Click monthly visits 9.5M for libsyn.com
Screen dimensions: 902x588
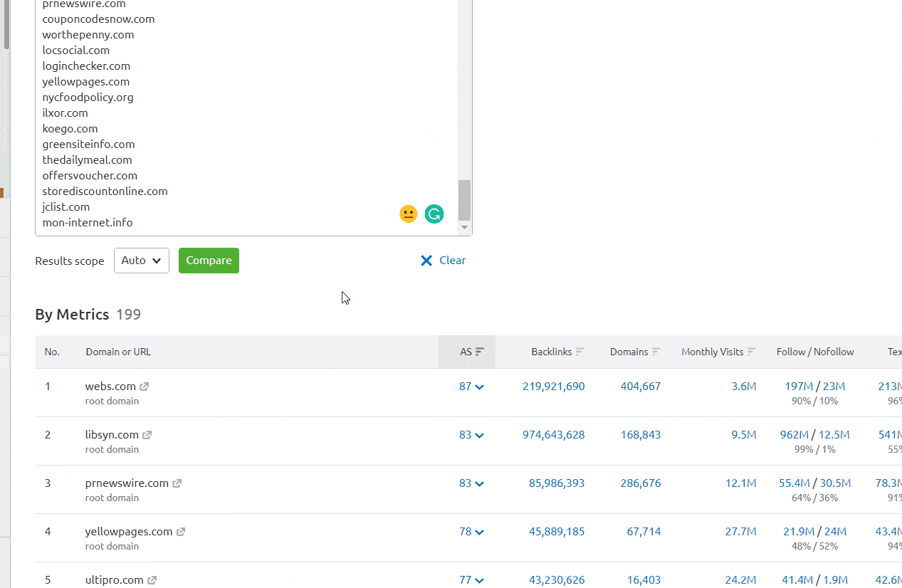coord(744,435)
